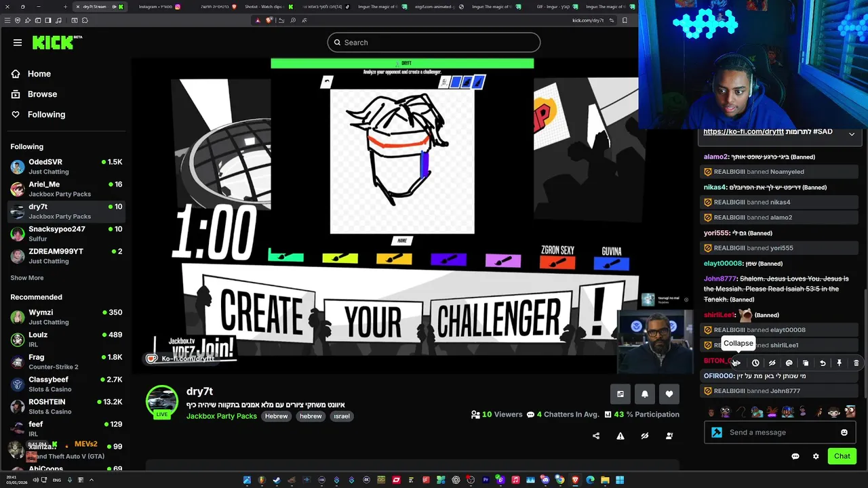868x488 pixels.
Task: Click John8777 username in chat
Action: [x=720, y=279]
